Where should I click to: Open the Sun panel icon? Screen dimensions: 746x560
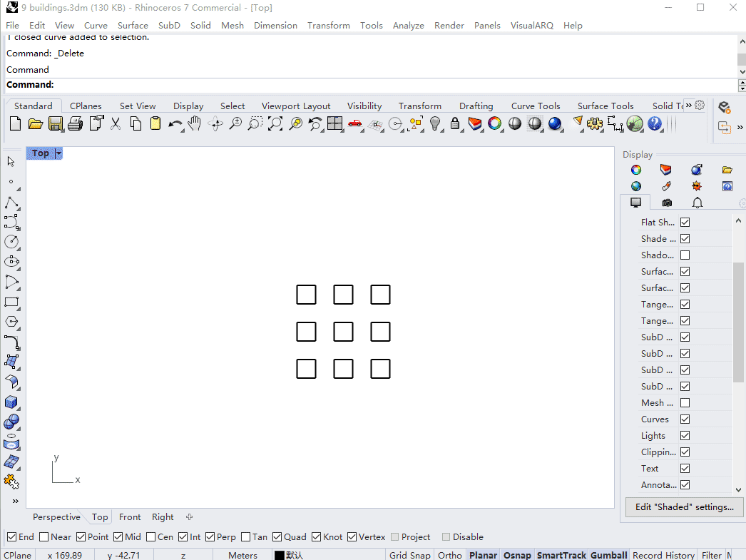click(697, 186)
